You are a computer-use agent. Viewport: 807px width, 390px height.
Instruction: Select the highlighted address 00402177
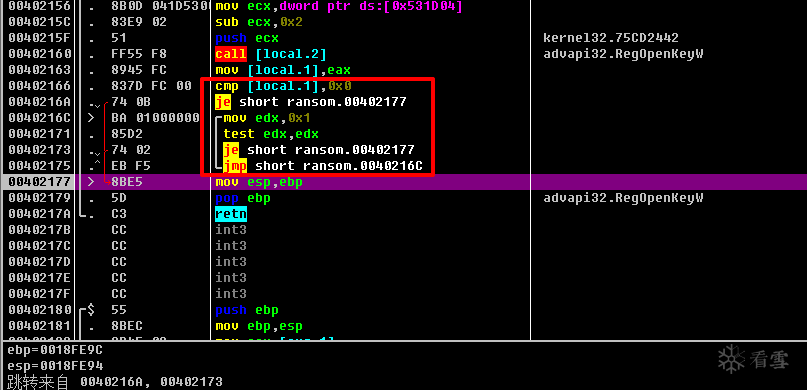pyautogui.click(x=40, y=182)
